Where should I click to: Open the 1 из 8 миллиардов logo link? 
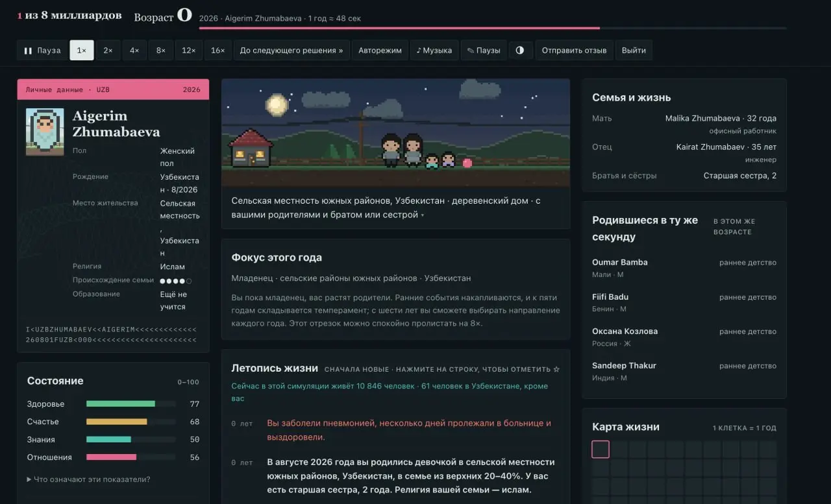tap(69, 16)
